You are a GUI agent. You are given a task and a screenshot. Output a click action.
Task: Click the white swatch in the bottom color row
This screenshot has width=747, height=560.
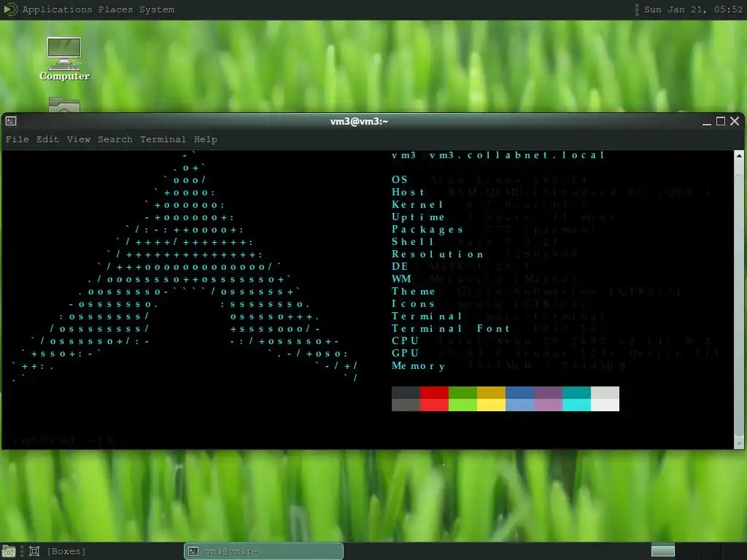click(605, 405)
